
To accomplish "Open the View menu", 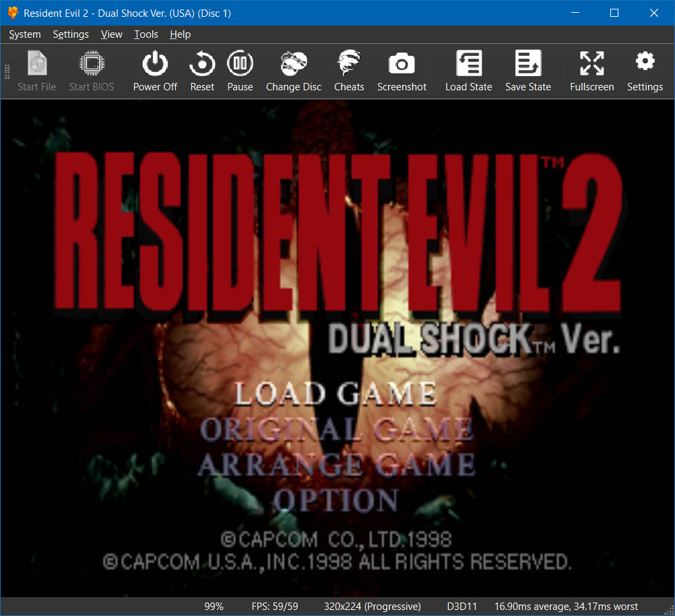I will pos(112,34).
